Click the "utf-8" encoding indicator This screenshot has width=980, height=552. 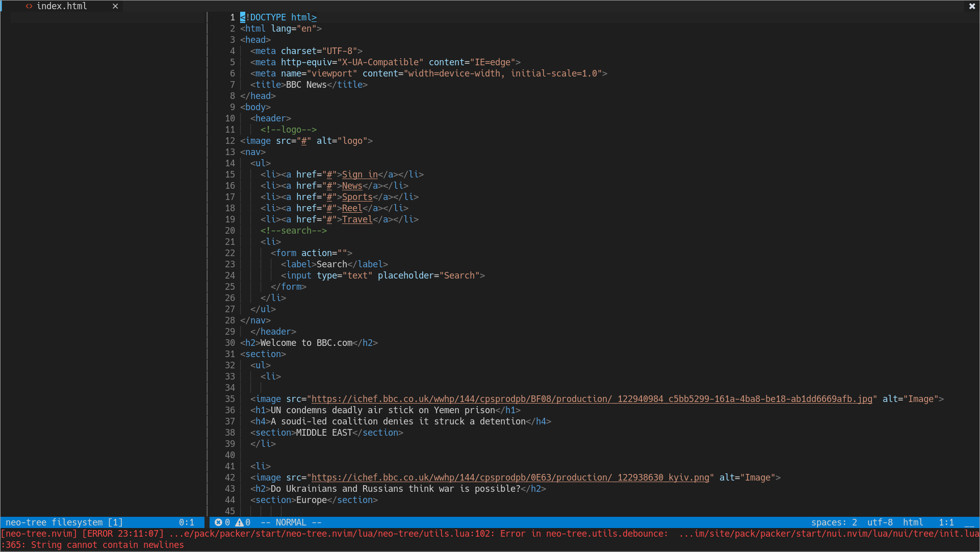click(x=880, y=522)
